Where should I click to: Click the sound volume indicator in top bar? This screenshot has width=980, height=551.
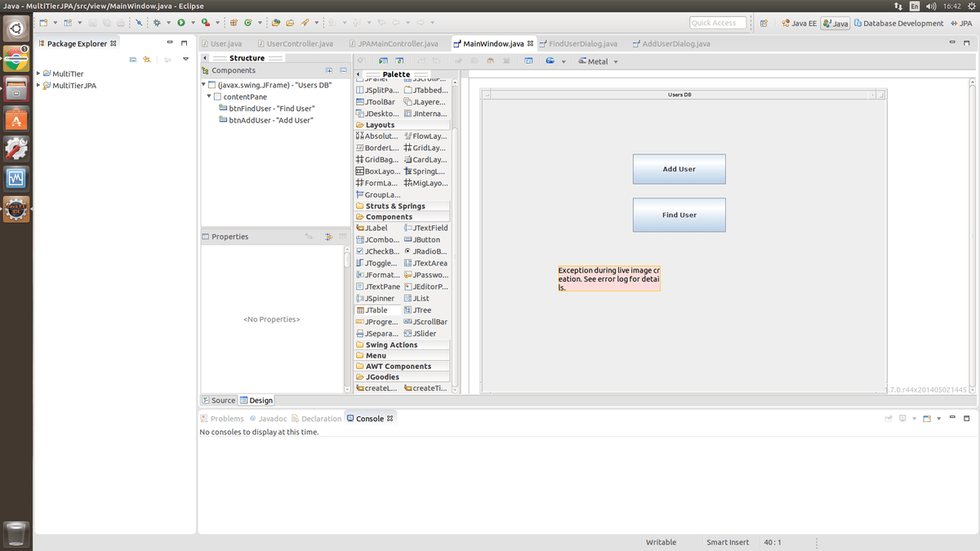tap(930, 6)
